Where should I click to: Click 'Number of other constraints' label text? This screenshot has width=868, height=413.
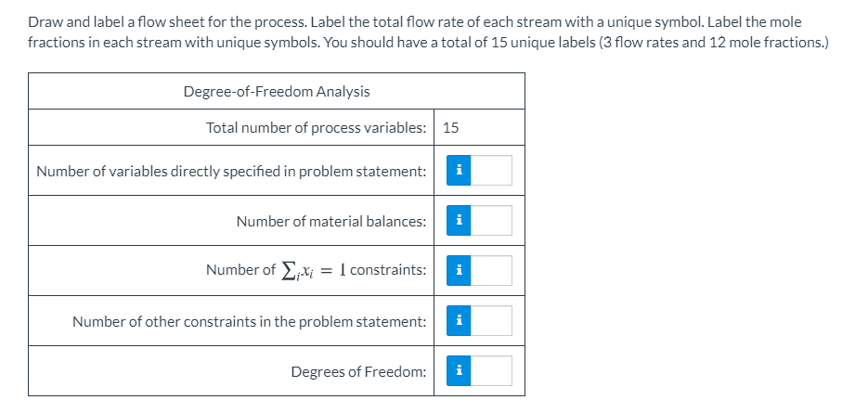click(250, 321)
